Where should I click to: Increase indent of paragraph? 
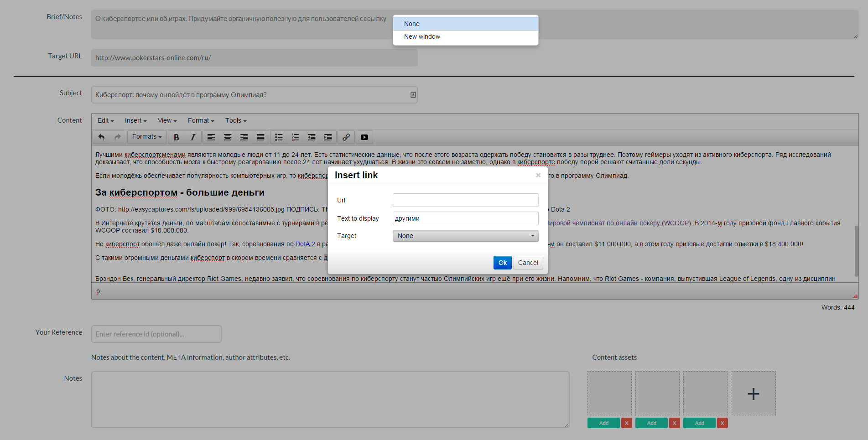(x=328, y=137)
